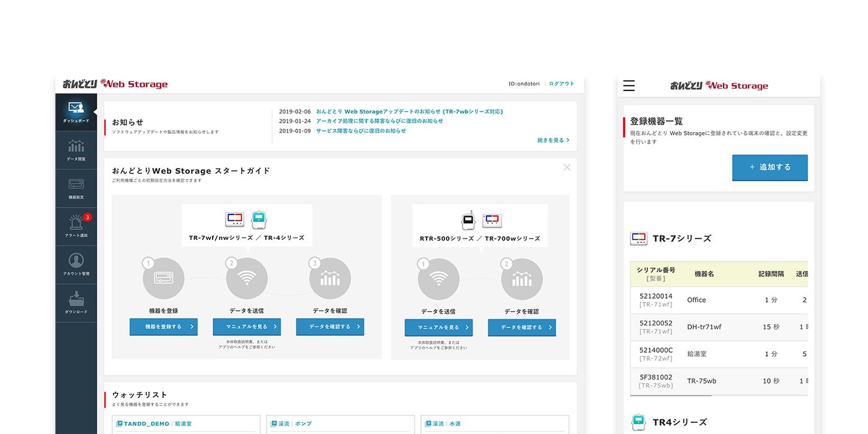
Task: Click the device table horizontal scrollbar
Action: pos(671,396)
